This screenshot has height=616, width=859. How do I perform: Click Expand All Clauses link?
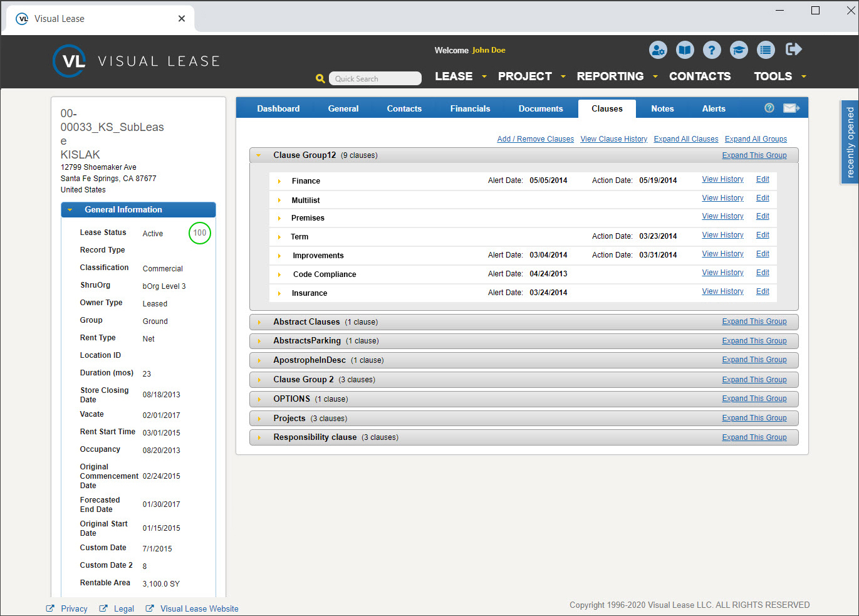686,139
